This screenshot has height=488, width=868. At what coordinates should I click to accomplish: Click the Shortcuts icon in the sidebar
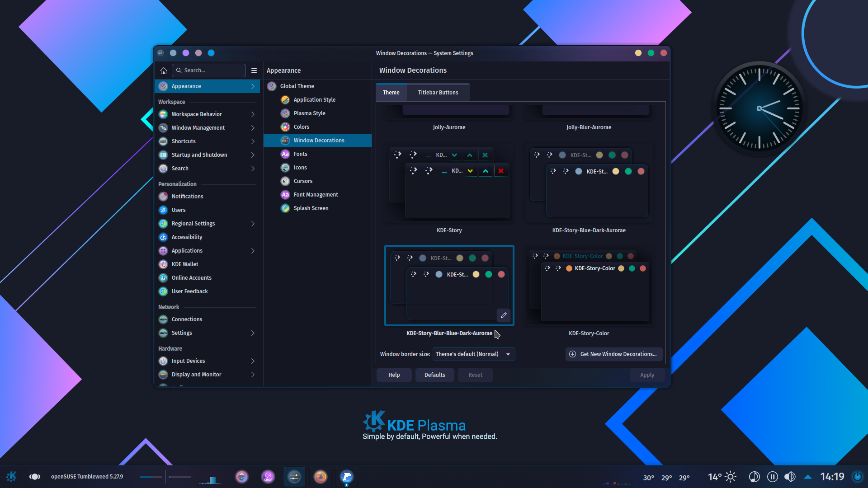[x=163, y=141]
